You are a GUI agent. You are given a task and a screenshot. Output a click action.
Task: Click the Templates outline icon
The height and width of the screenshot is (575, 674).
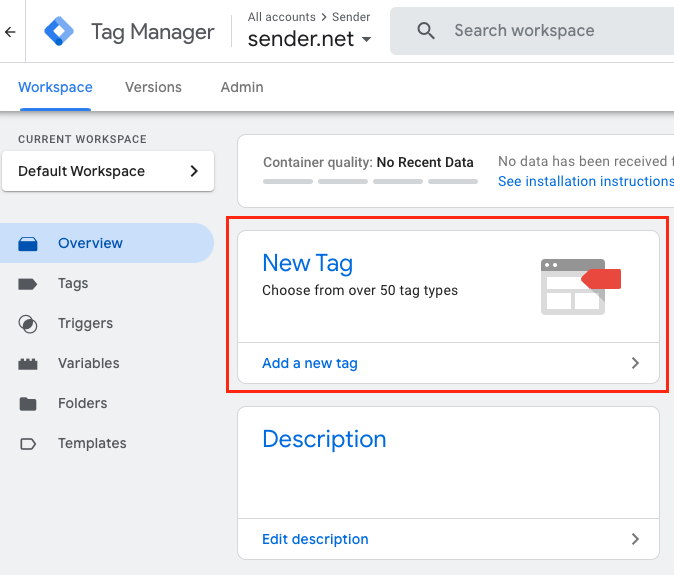pyautogui.click(x=28, y=444)
